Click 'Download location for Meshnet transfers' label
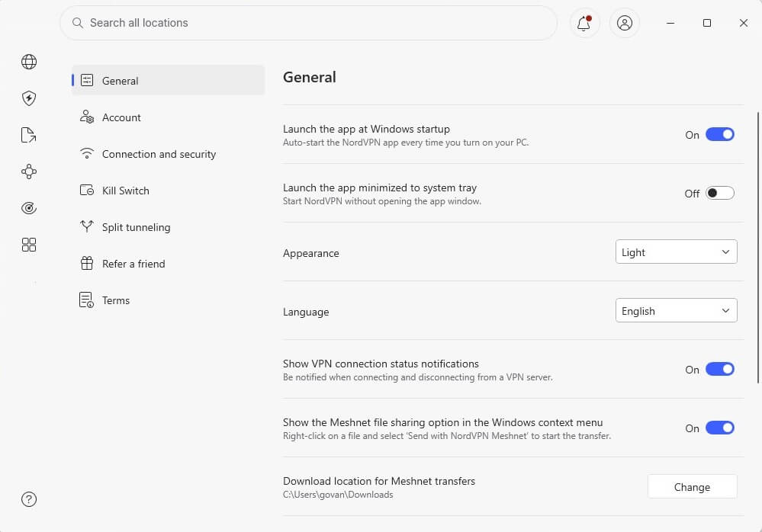Image resolution: width=762 pixels, height=532 pixels. [379, 481]
